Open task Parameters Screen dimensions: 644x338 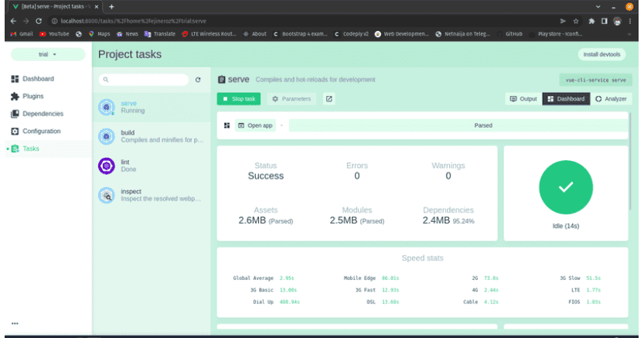291,98
